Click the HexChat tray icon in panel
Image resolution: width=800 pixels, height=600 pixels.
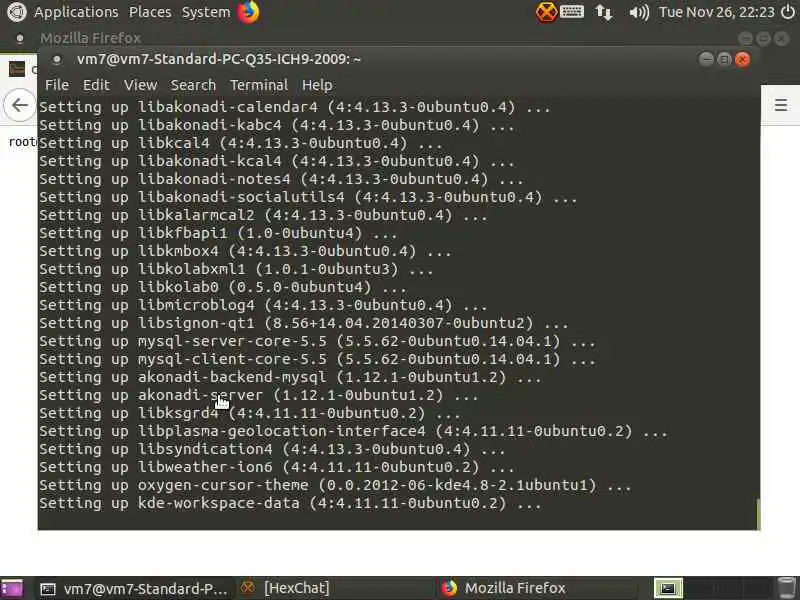pos(546,12)
